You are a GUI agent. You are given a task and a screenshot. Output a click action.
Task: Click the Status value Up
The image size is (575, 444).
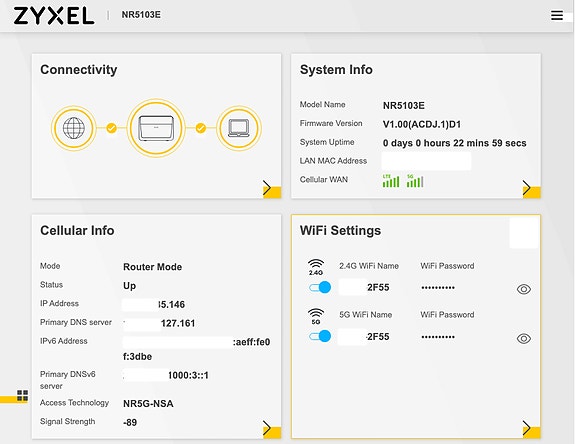click(129, 286)
